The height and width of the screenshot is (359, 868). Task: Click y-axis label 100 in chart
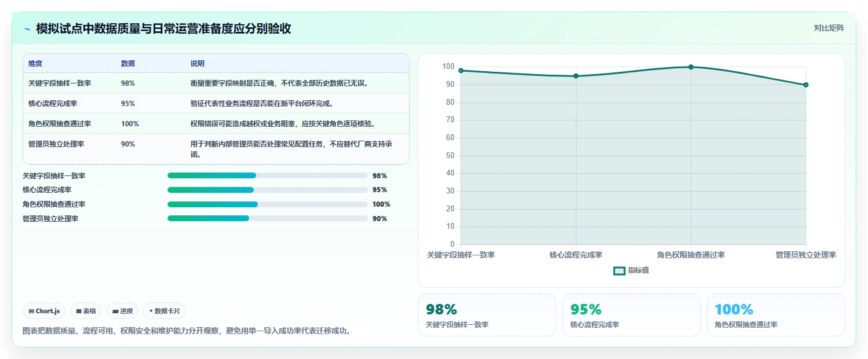tap(448, 67)
